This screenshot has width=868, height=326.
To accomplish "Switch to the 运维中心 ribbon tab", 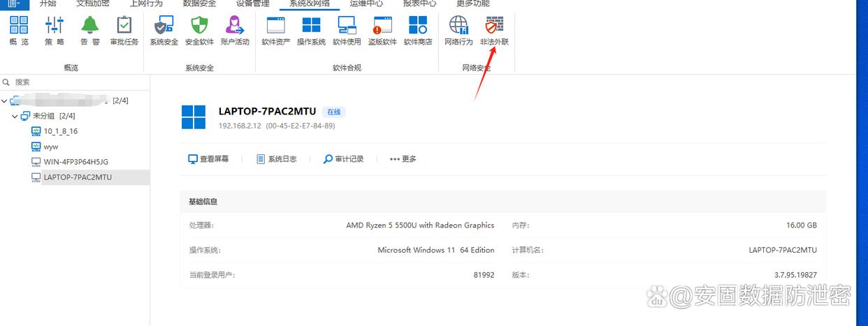I will pyautogui.click(x=366, y=3).
